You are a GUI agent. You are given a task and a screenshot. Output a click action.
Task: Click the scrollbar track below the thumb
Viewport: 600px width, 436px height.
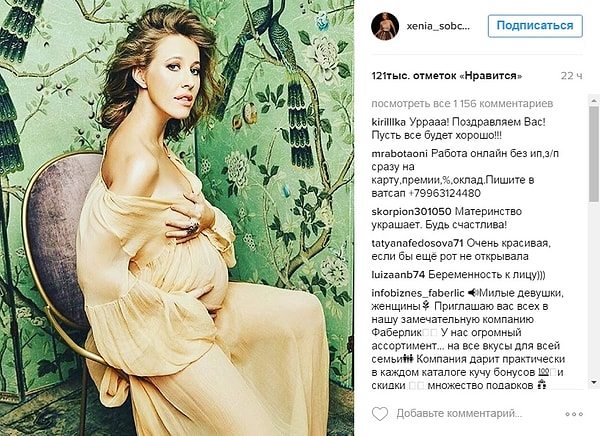[x=593, y=290]
